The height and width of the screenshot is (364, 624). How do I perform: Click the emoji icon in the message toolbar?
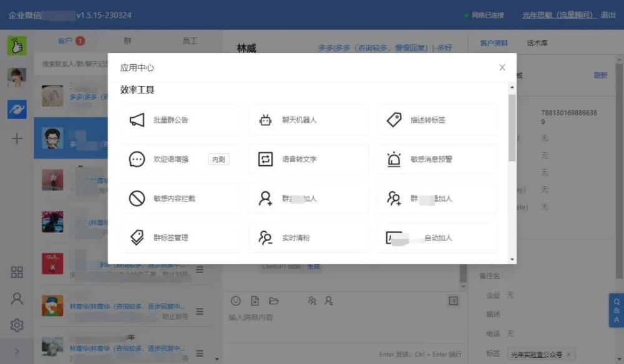click(x=235, y=301)
